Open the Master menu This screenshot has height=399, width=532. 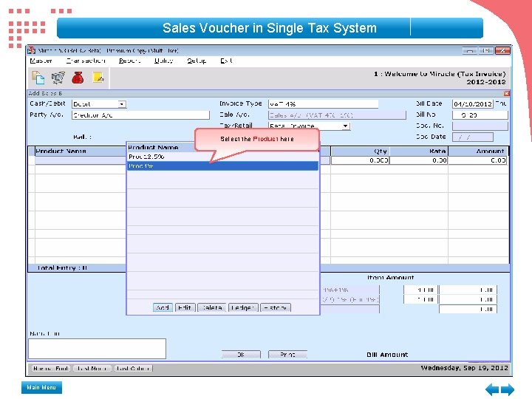[x=41, y=61]
